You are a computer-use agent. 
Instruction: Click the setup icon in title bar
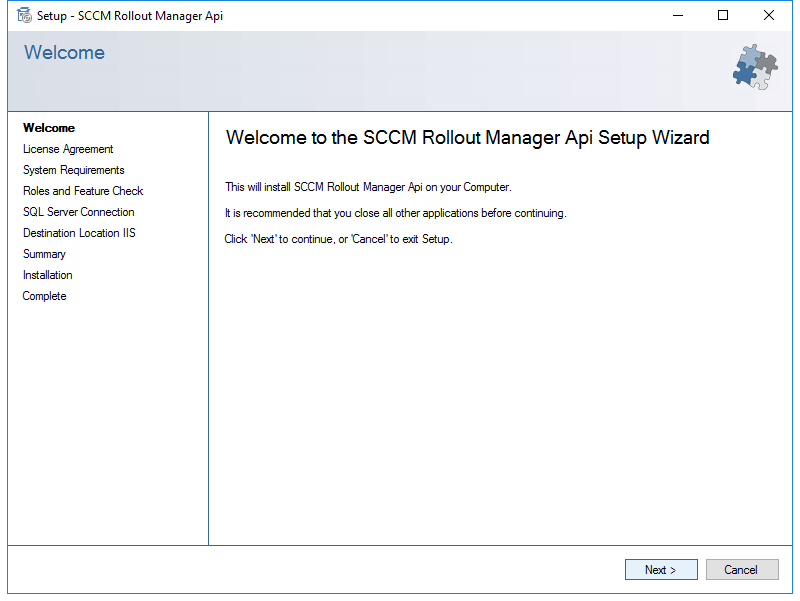24,15
